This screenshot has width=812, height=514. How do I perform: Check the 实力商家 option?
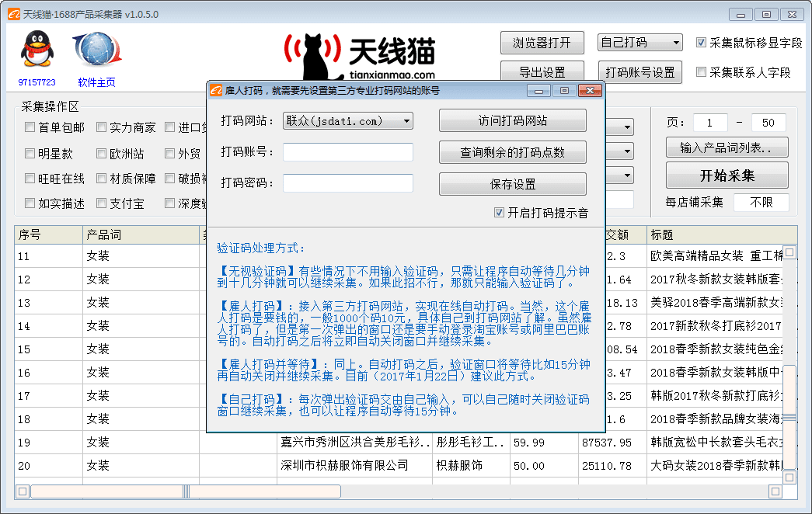click(102, 127)
